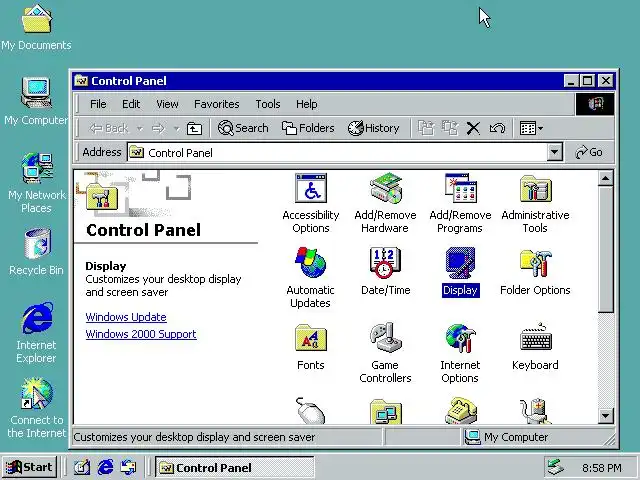This screenshot has width=640, height=480.
Task: Open Keyboard applet
Action: tap(535, 347)
